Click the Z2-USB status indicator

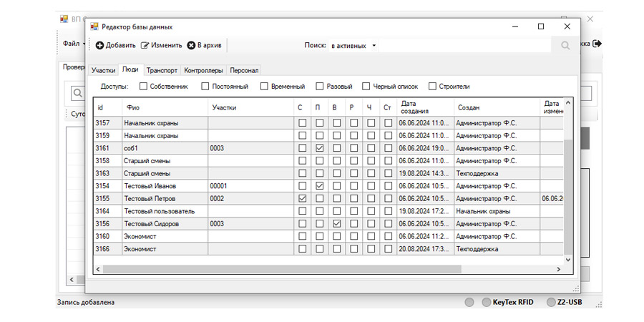tap(551, 302)
